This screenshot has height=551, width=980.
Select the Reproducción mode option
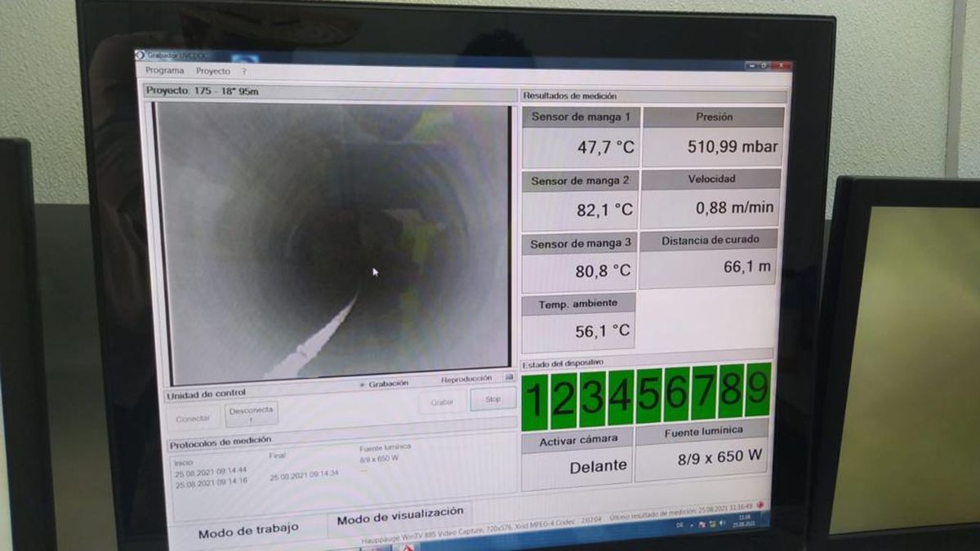(466, 379)
